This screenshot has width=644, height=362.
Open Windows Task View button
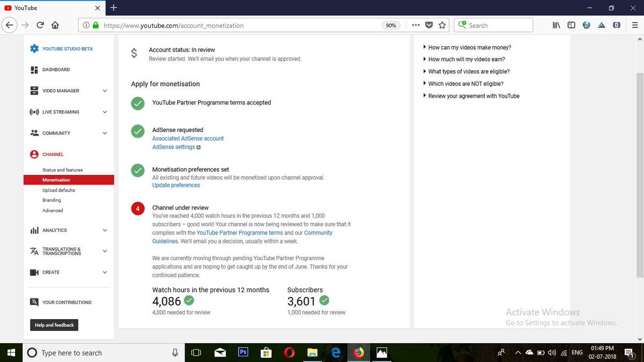(x=196, y=352)
